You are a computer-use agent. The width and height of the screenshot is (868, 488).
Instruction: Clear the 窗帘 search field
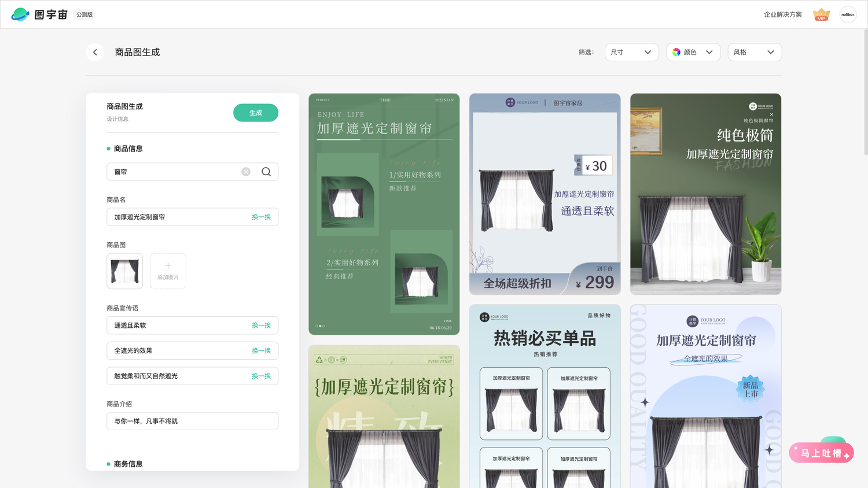[x=246, y=172]
